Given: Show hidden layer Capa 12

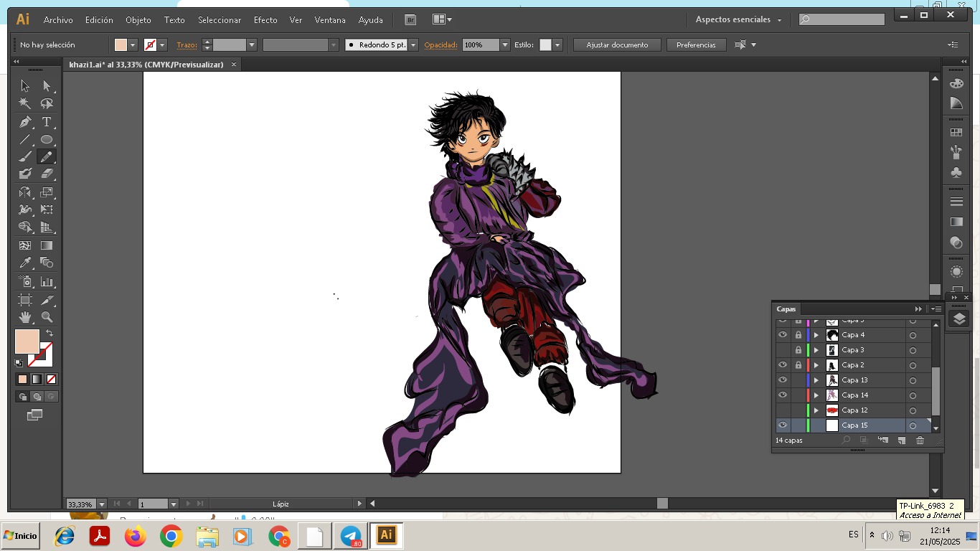Looking at the screenshot, I should [783, 410].
